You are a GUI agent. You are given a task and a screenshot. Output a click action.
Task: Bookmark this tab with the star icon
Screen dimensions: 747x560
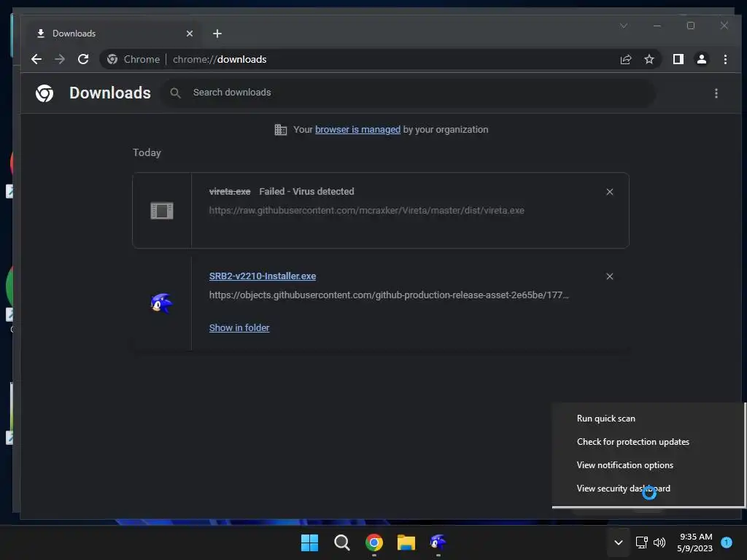(x=649, y=59)
